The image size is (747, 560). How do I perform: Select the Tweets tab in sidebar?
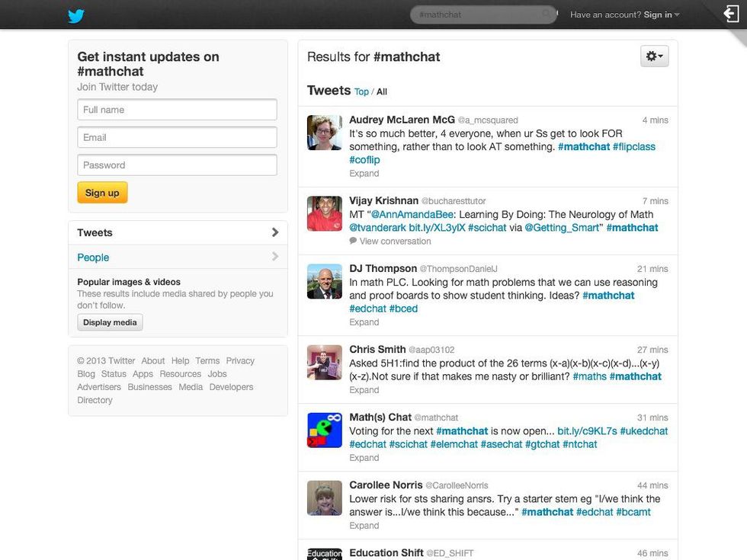178,232
